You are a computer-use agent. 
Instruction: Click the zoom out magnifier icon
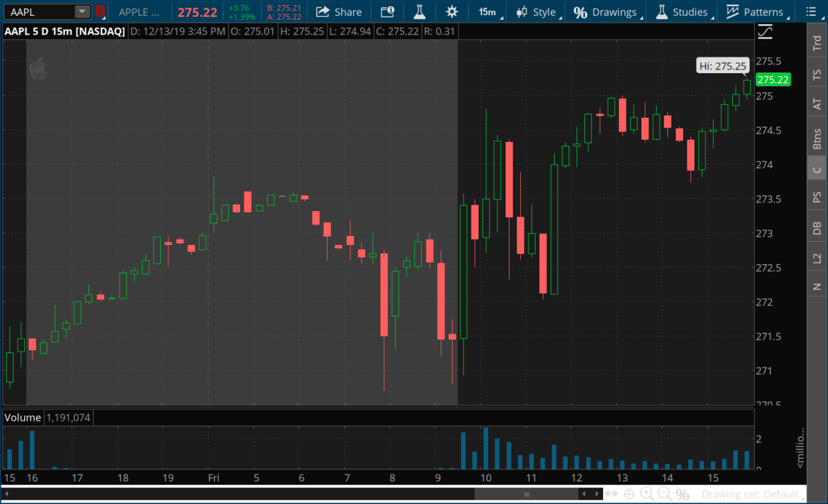(x=664, y=494)
